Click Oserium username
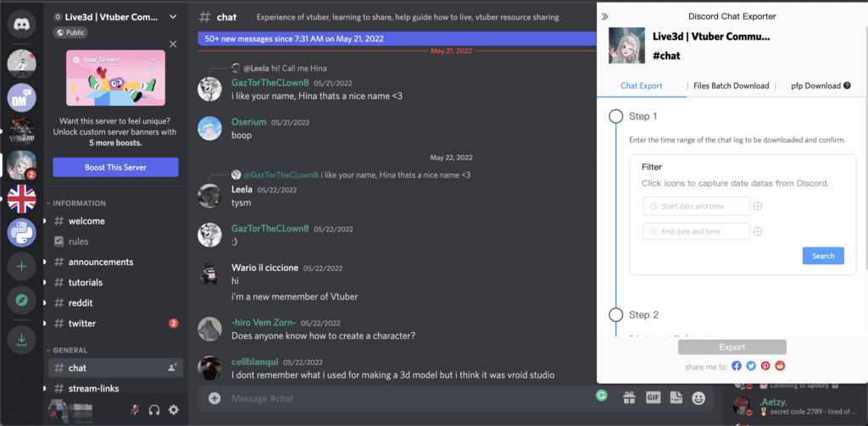The width and height of the screenshot is (868, 426). pos(248,122)
